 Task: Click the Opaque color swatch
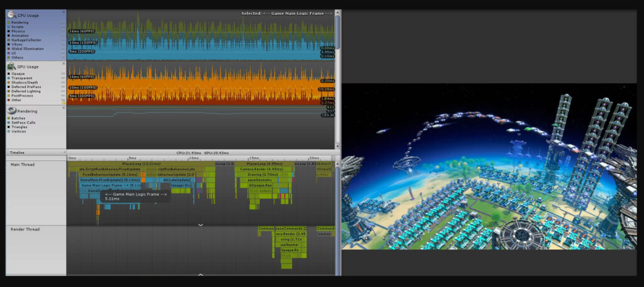point(9,74)
